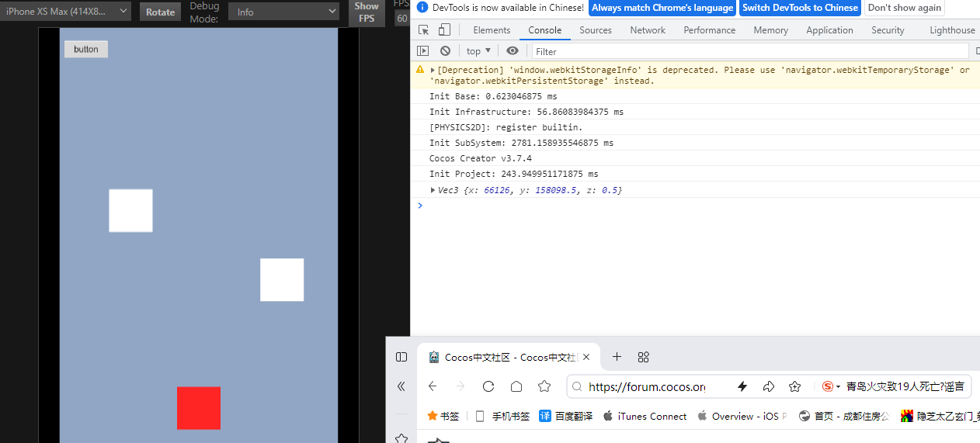Open the Application tab in DevTools
Image resolution: width=980 pixels, height=443 pixels.
coord(829,30)
